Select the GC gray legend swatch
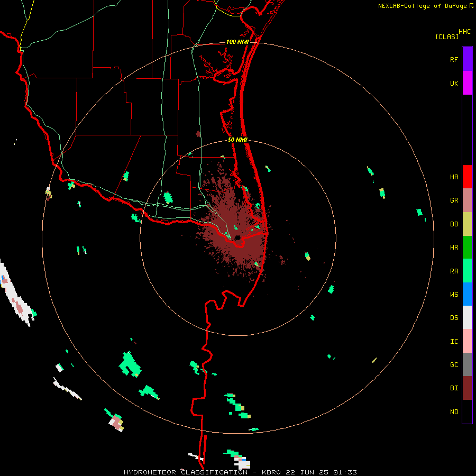Screen dimensions: 476x476 tap(467, 364)
